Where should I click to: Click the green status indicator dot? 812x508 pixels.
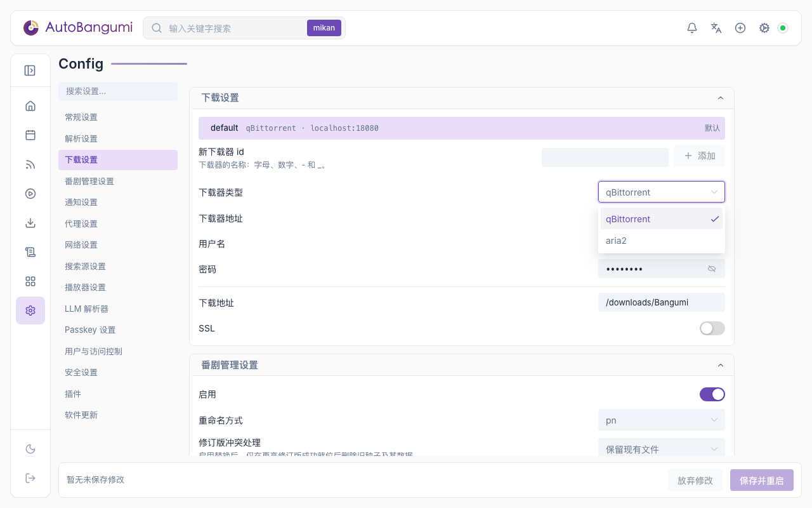click(x=783, y=28)
